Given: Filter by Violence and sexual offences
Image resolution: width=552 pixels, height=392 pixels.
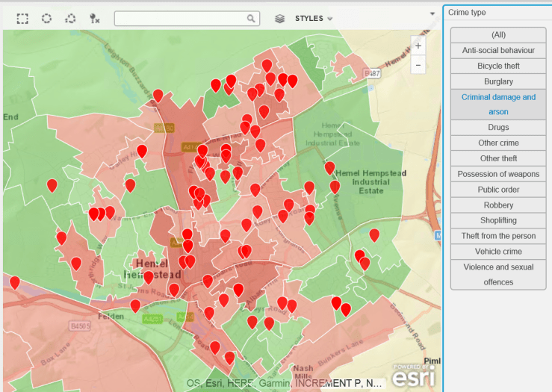Looking at the screenshot, I should click(x=498, y=274).
